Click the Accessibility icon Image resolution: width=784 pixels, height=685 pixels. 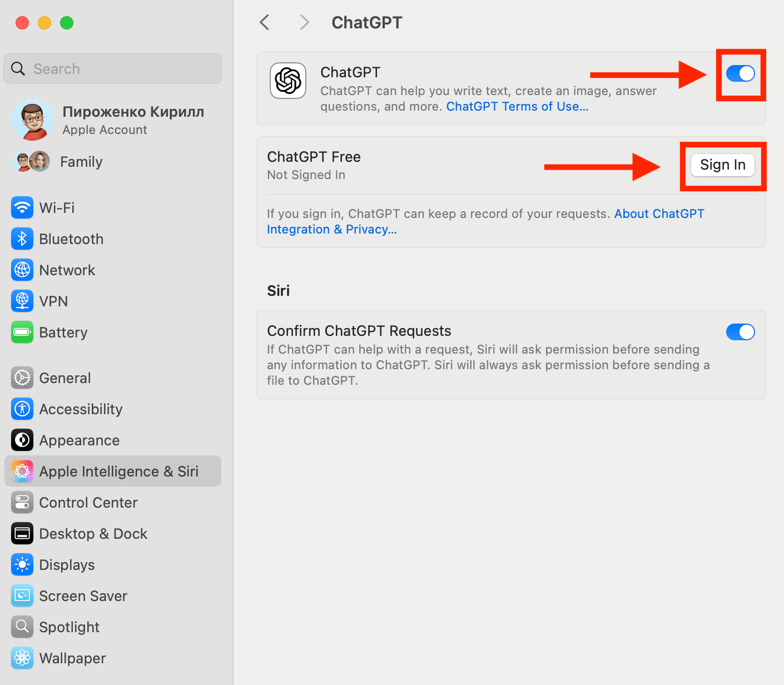(x=22, y=409)
